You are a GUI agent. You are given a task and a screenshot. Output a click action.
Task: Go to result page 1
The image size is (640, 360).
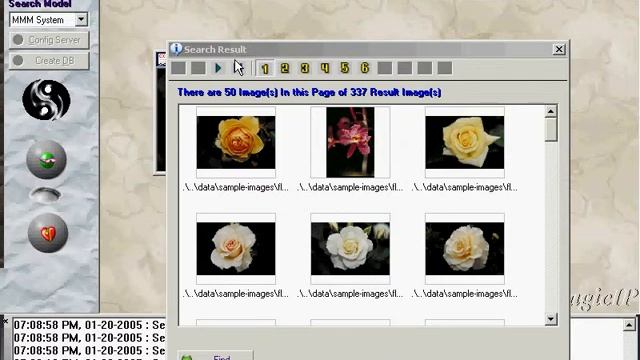[x=265, y=68]
